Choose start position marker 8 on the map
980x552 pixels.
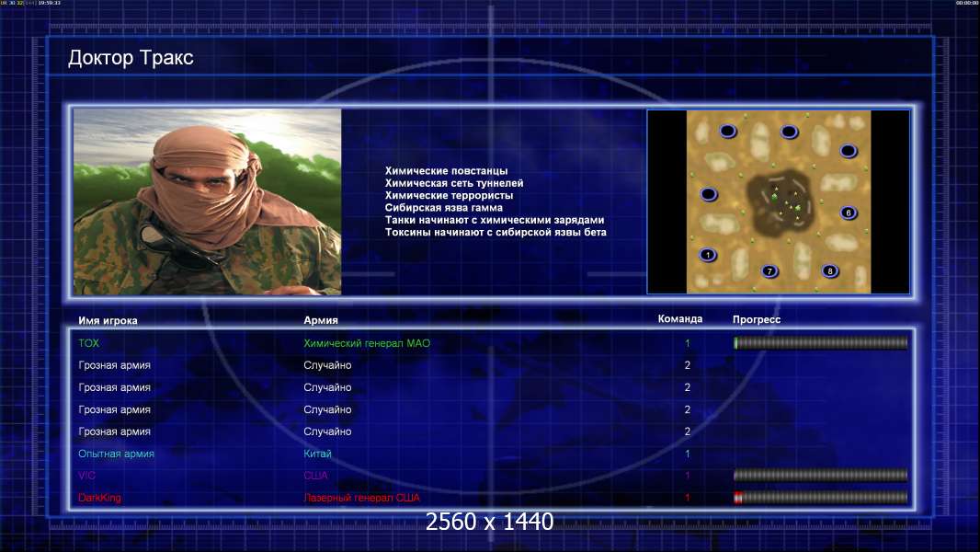coord(830,271)
